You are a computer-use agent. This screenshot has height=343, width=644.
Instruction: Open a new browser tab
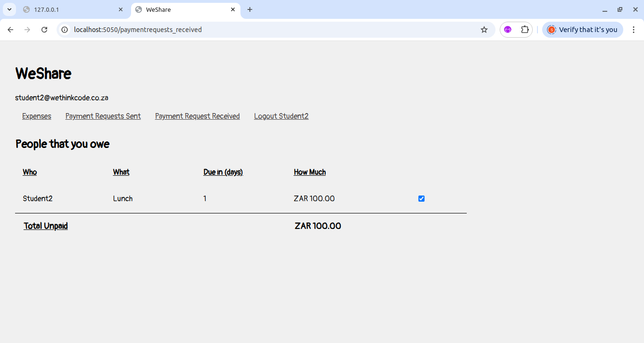(x=249, y=9)
